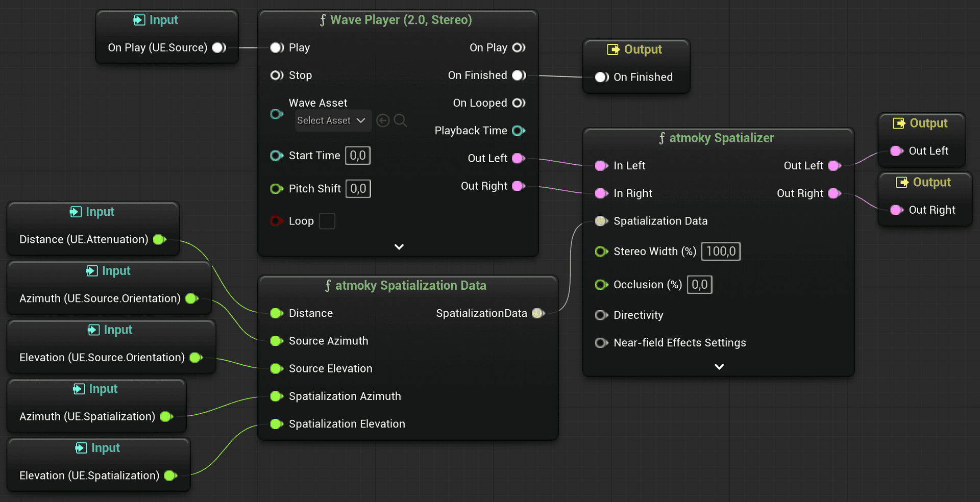Expand the atmoky Spatializer node with its chevron
980x502 pixels.
click(x=719, y=366)
